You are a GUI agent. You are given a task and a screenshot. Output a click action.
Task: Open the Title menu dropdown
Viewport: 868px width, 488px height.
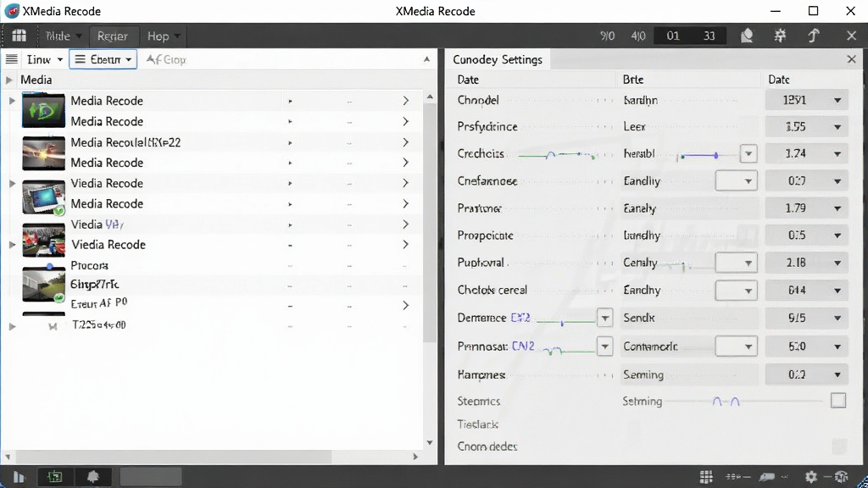(63, 36)
